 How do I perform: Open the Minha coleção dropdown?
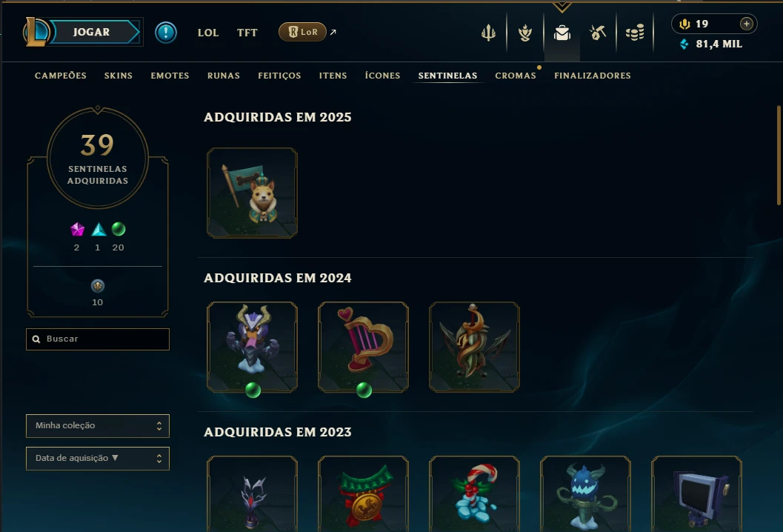[98, 425]
